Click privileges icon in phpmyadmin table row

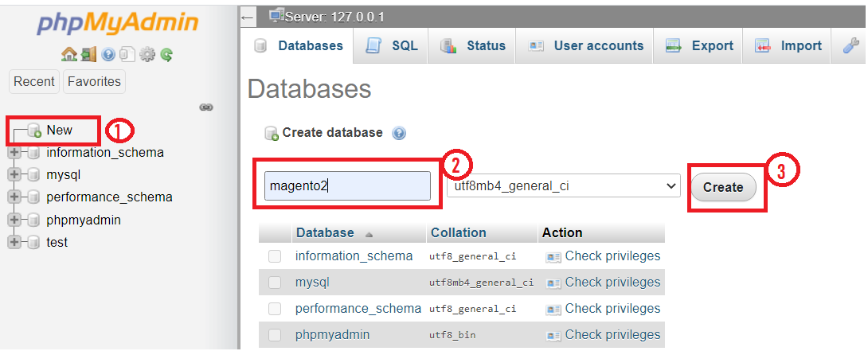[x=553, y=336]
